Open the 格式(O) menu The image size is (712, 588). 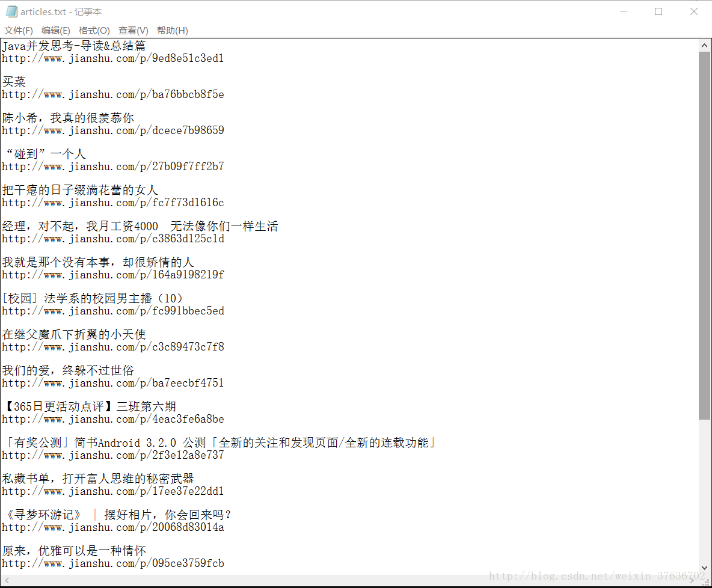pyautogui.click(x=94, y=30)
